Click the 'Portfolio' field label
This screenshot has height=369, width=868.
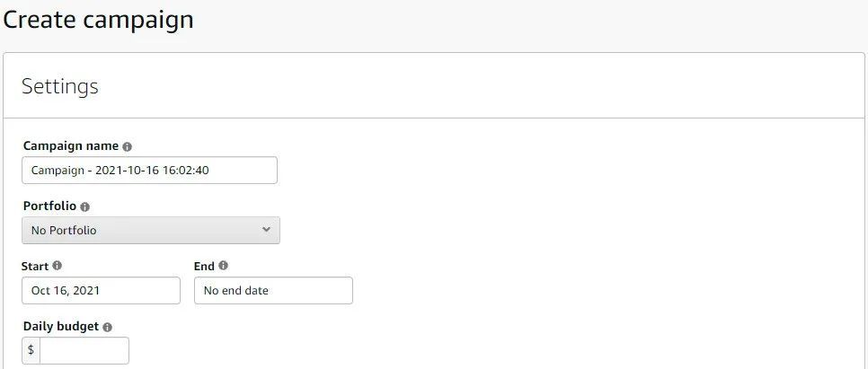pos(49,206)
